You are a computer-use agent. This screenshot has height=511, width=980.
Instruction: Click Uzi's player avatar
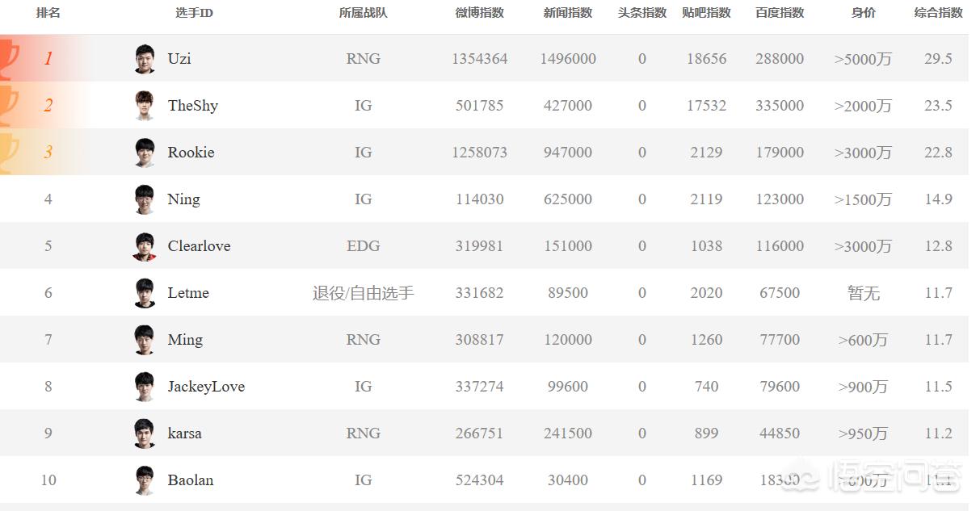145,59
